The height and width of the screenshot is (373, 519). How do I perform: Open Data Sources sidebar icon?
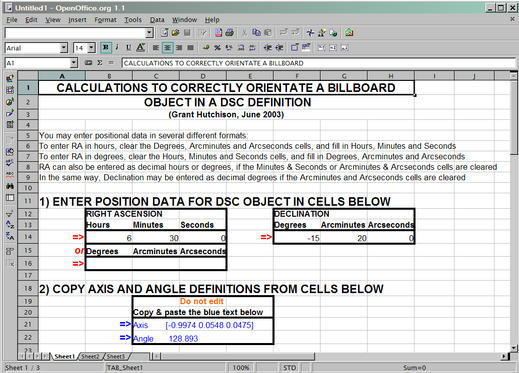[x=10, y=198]
